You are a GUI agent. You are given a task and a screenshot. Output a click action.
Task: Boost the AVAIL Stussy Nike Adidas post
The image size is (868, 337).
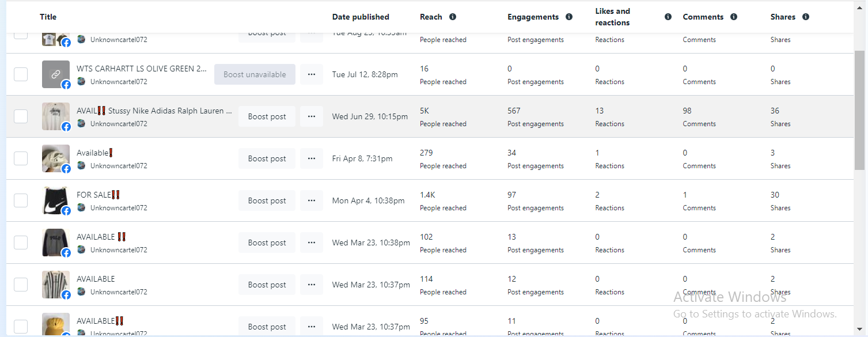click(267, 116)
